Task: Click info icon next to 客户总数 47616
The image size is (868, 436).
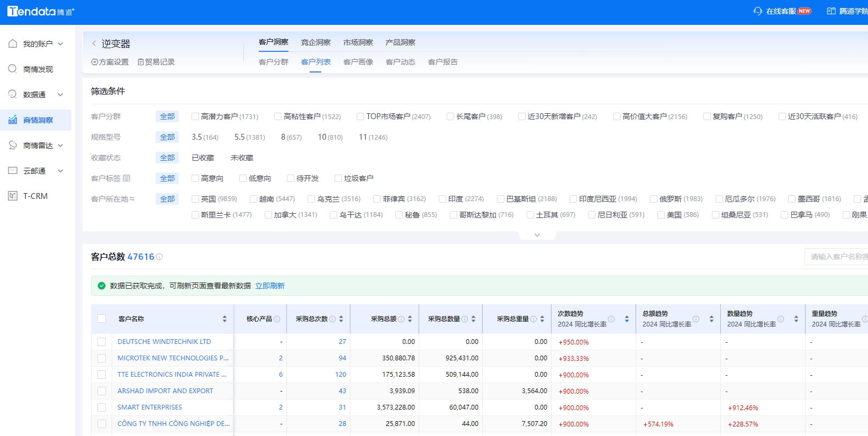Action: coord(159,257)
